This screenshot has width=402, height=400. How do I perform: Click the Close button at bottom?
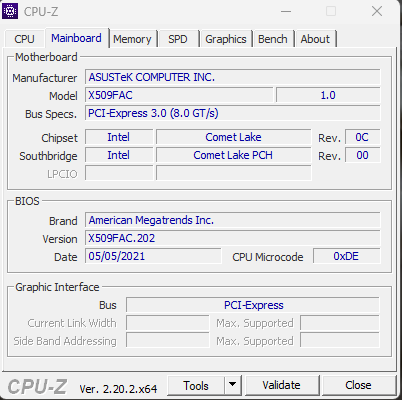click(x=358, y=386)
